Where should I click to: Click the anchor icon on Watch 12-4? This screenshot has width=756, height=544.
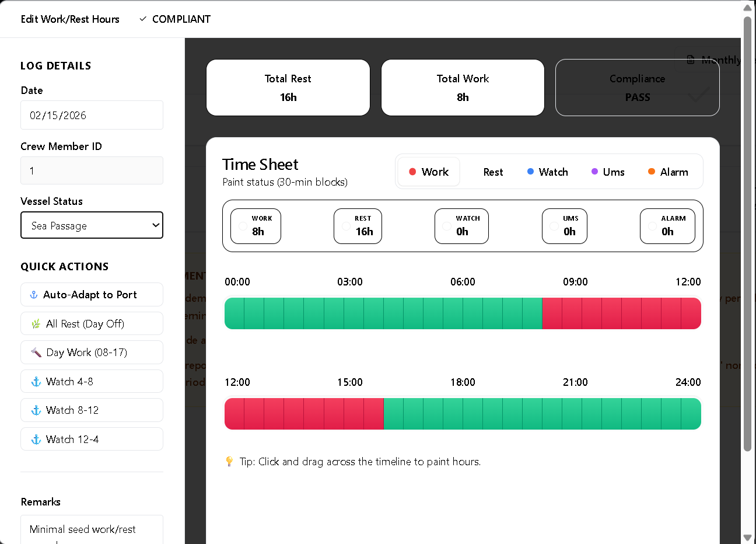point(36,440)
